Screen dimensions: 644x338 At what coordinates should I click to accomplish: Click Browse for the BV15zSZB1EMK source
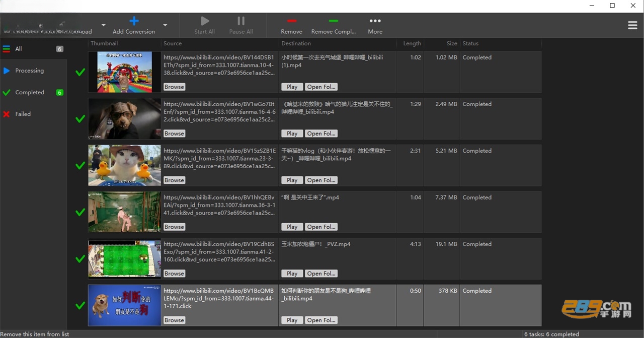click(x=174, y=180)
